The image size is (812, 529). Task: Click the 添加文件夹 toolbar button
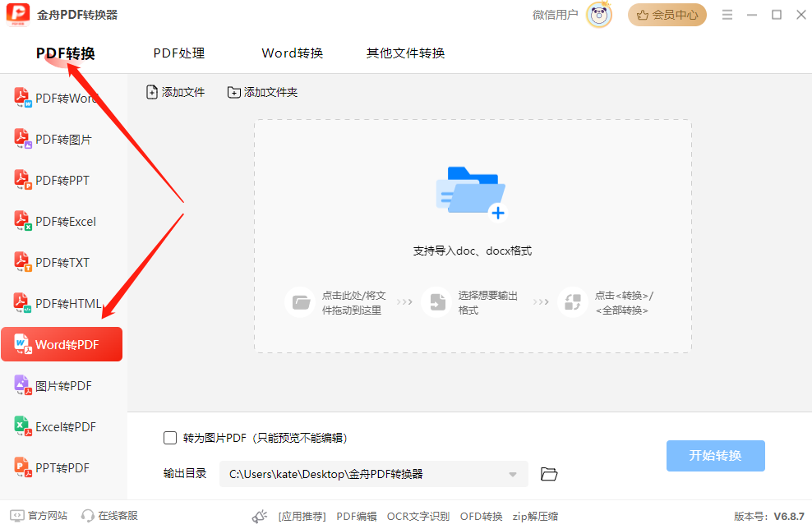point(262,92)
